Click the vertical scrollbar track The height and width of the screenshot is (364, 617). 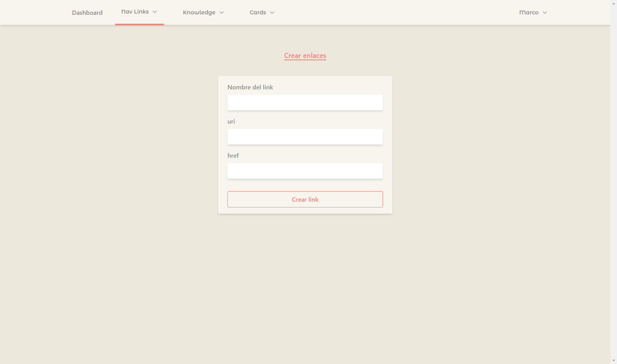[x=614, y=194]
